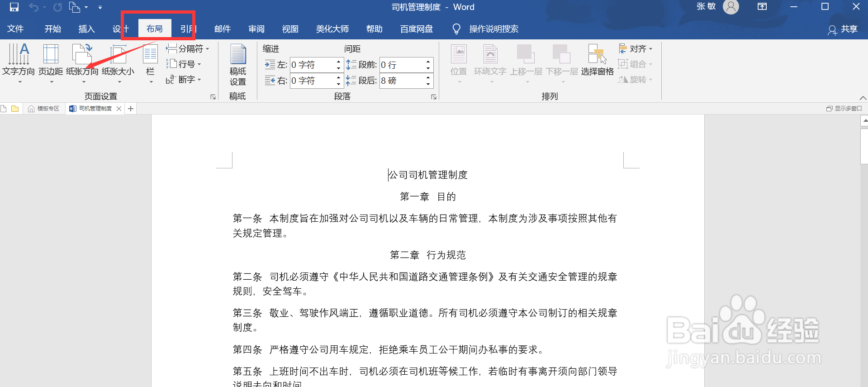Open the 位置 position tool
This screenshot has width=868, height=387.
[459, 60]
